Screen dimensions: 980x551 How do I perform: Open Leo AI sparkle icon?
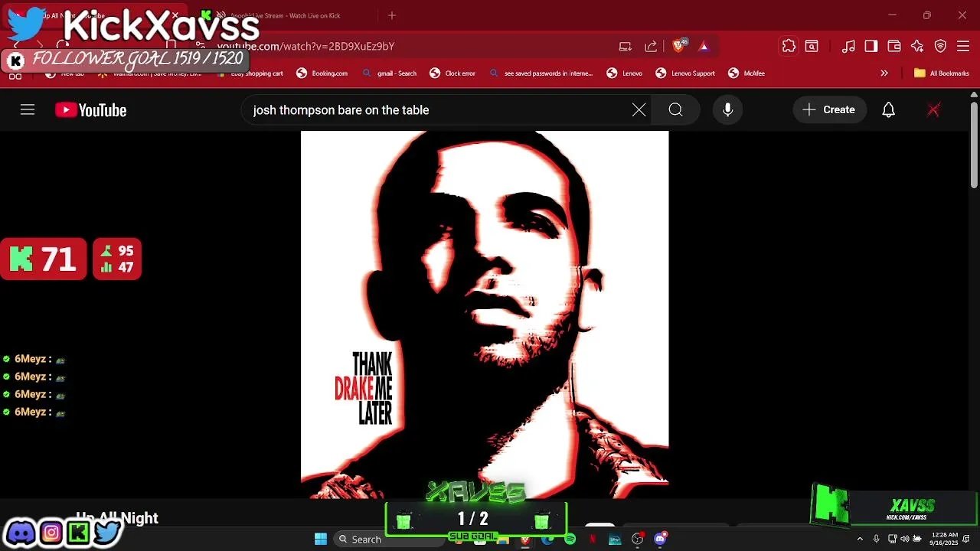point(917,46)
